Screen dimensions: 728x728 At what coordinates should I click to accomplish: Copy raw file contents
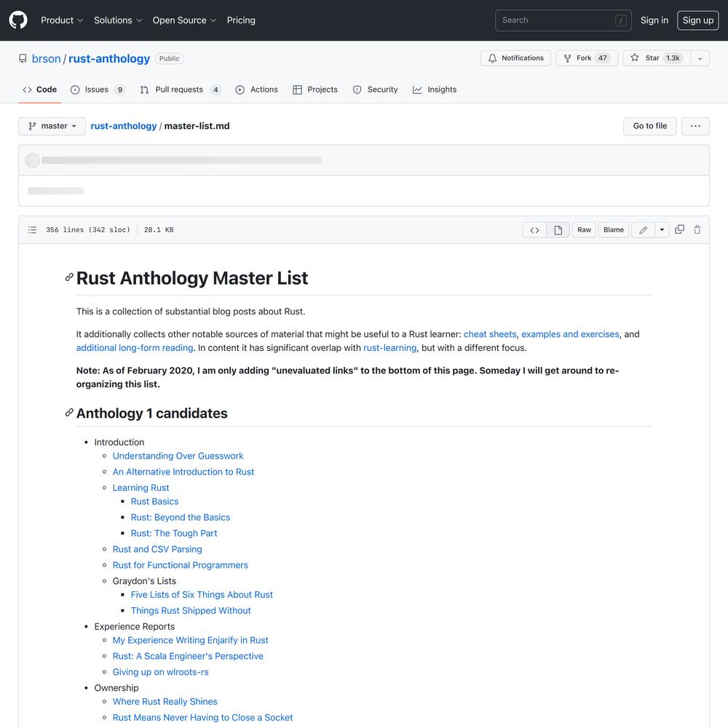(x=679, y=229)
